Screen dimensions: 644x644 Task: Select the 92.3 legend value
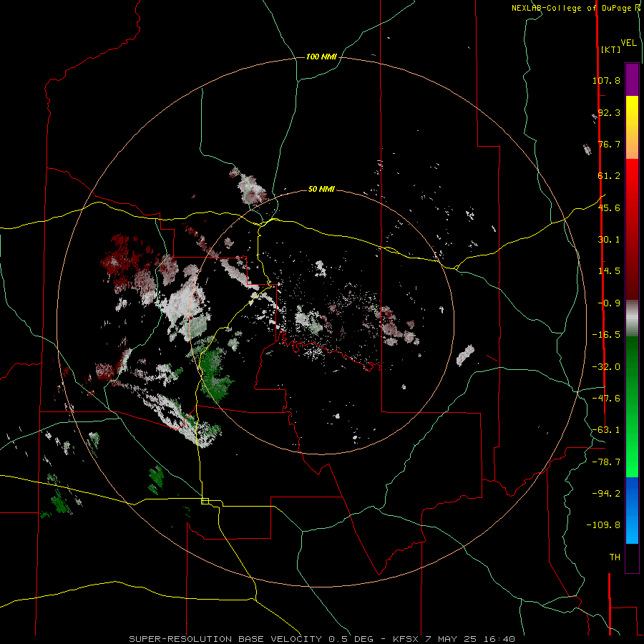coord(609,112)
